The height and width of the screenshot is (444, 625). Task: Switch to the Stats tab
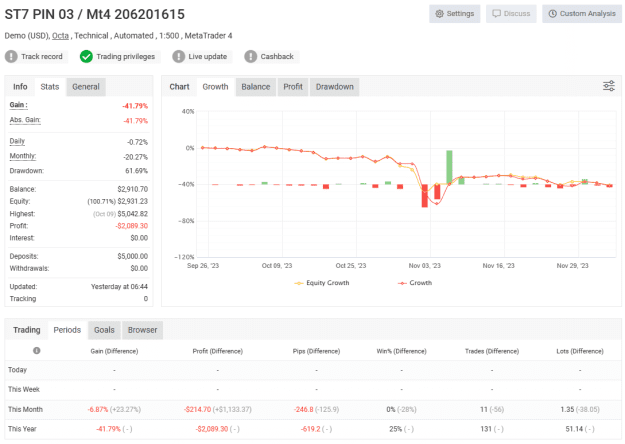[50, 86]
